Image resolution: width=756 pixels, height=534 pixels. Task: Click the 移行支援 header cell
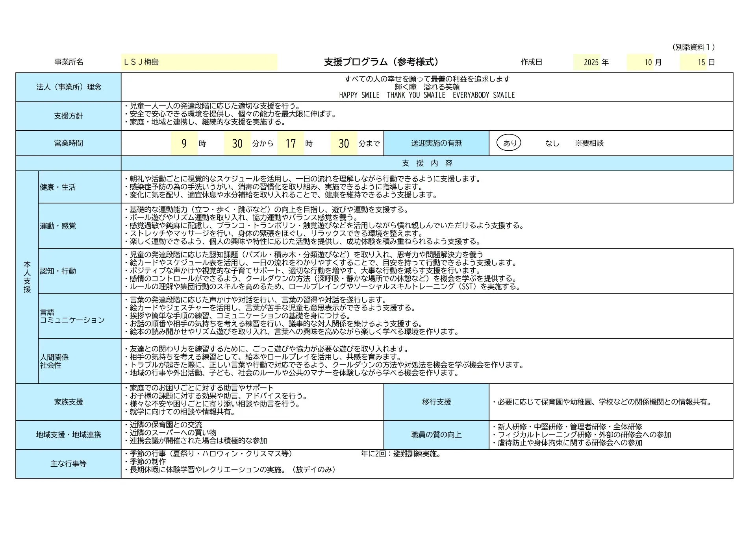tap(436, 402)
